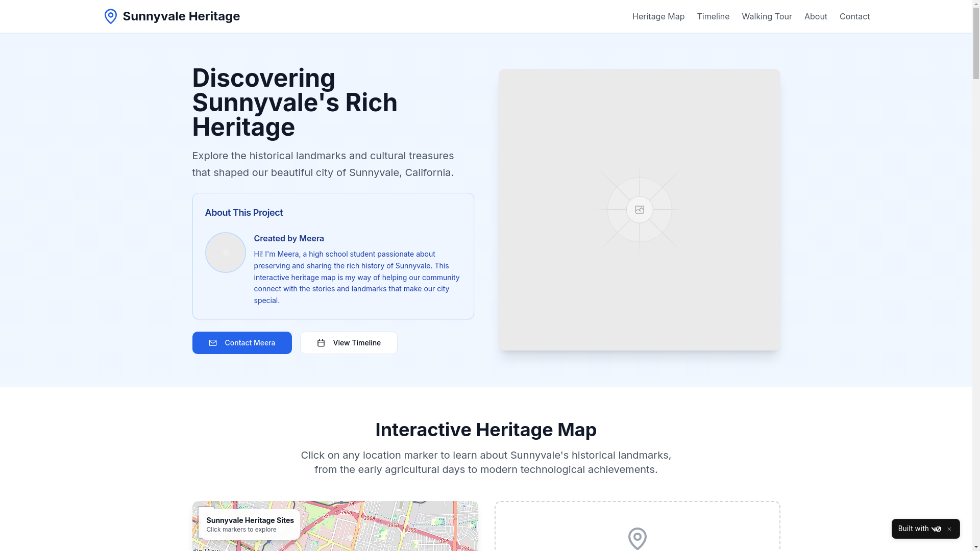
Task: Click the envelope icon in Contact Meera
Action: click(213, 343)
